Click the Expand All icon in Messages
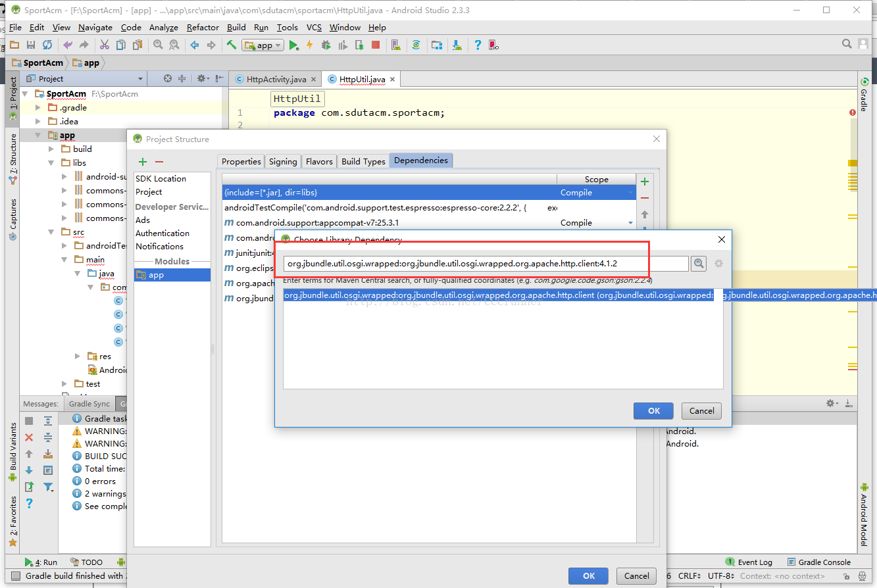This screenshot has height=588, width=877. [x=48, y=421]
